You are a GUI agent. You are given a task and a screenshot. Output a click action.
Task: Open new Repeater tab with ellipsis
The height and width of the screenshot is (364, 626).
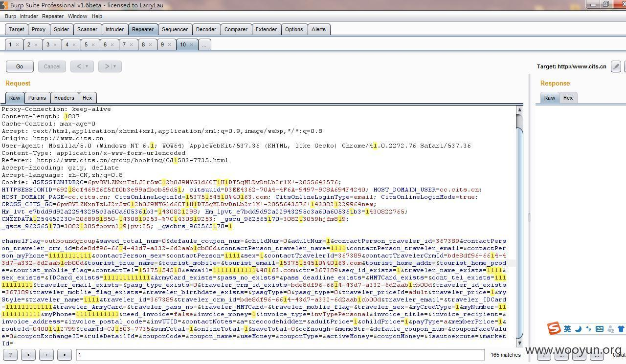(204, 44)
